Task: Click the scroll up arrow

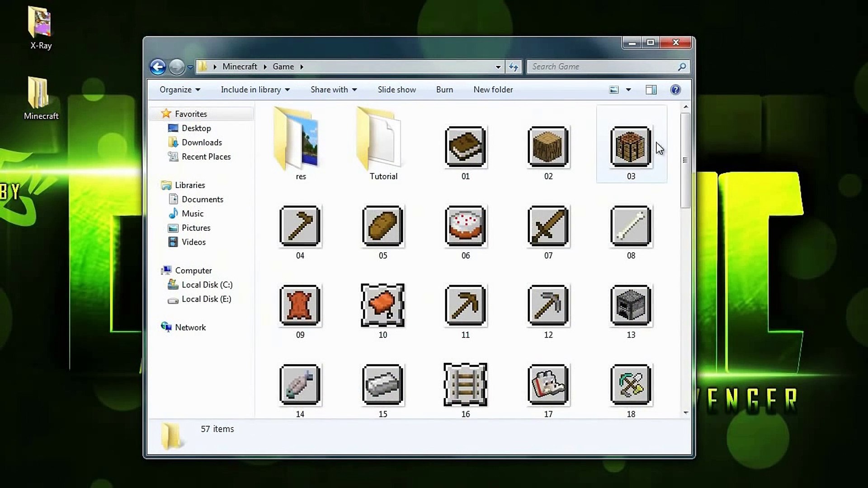Action: point(685,107)
